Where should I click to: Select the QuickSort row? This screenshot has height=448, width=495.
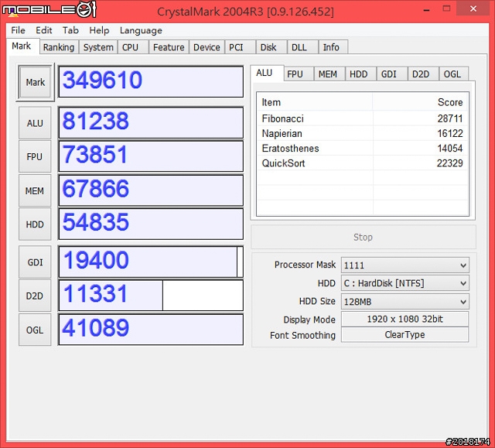coord(363,163)
